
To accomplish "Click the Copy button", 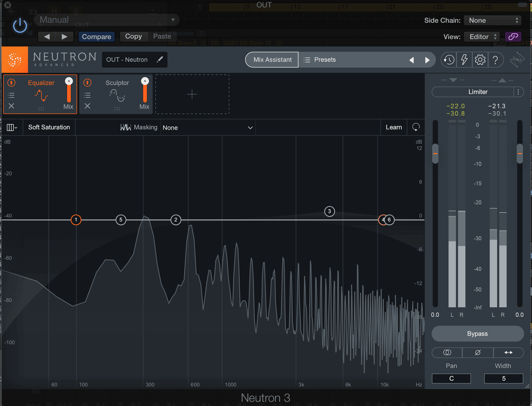I will tap(133, 36).
